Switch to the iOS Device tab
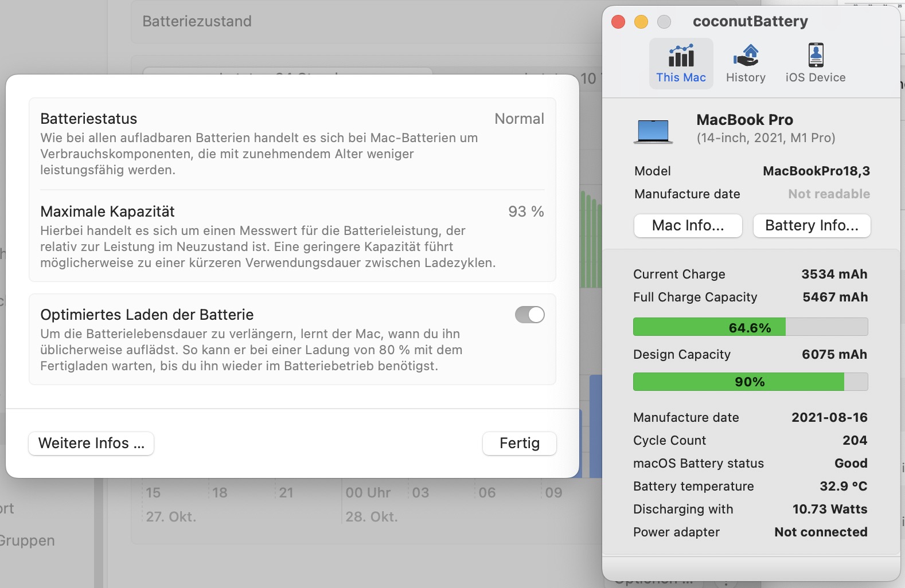Image resolution: width=905 pixels, height=588 pixels. [815, 64]
